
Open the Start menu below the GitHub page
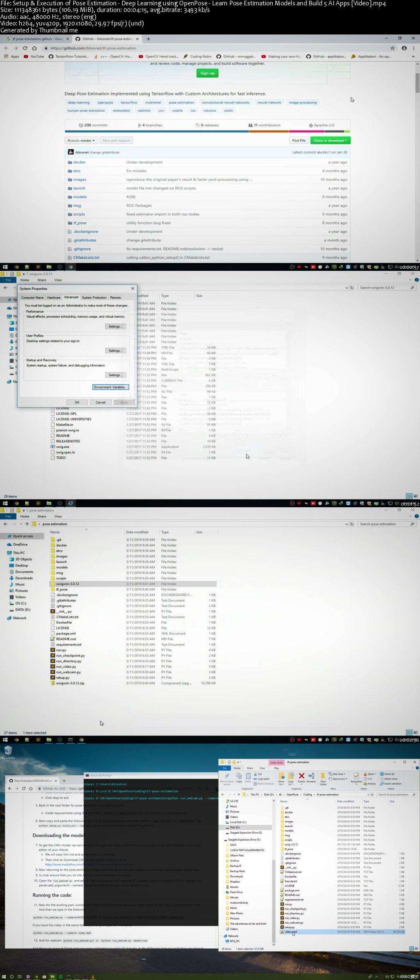[x=5, y=267]
